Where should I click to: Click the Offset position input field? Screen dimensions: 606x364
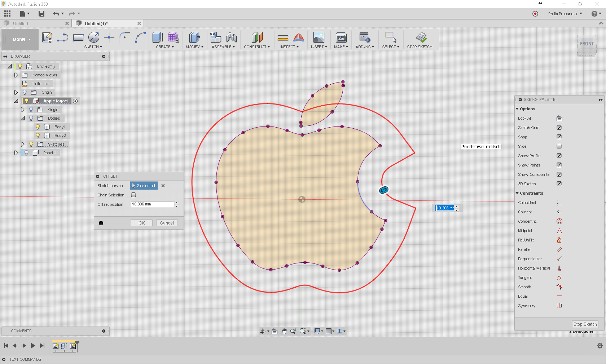[x=152, y=204]
